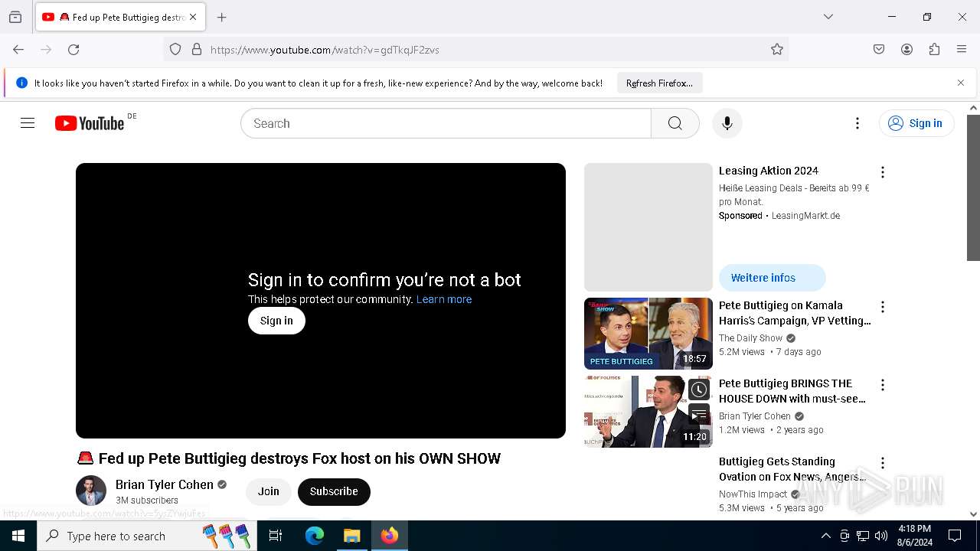
Task: Open Buttigieg Gets Standing Ovation title
Action: [x=792, y=469]
